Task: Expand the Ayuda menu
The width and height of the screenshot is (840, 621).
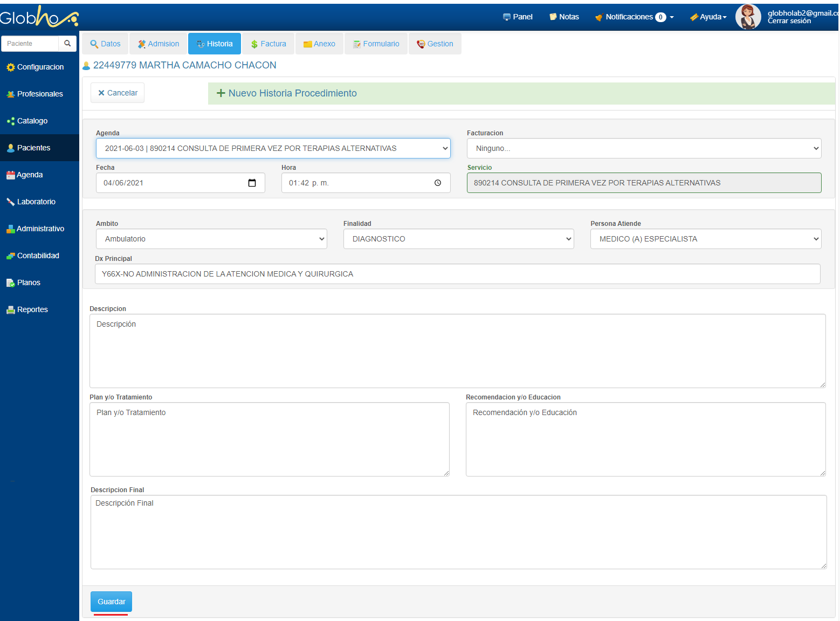Action: [x=708, y=17]
